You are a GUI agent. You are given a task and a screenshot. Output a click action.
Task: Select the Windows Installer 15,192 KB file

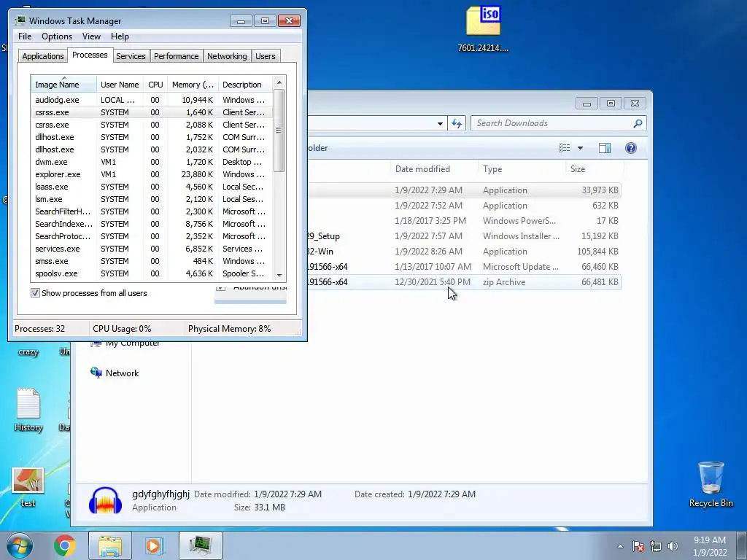point(465,236)
